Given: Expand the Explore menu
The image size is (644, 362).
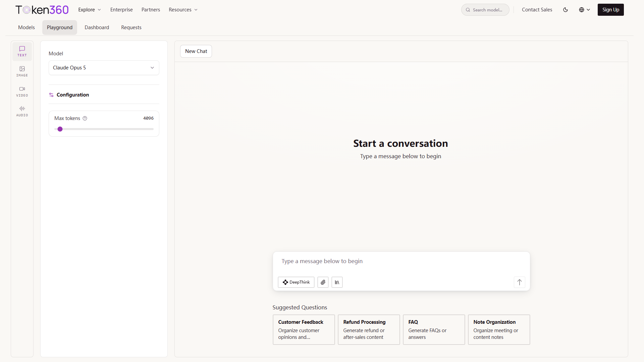Looking at the screenshot, I should pos(90,10).
